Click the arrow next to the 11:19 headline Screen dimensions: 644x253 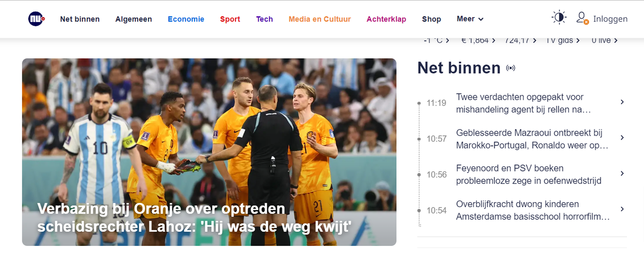click(x=622, y=102)
